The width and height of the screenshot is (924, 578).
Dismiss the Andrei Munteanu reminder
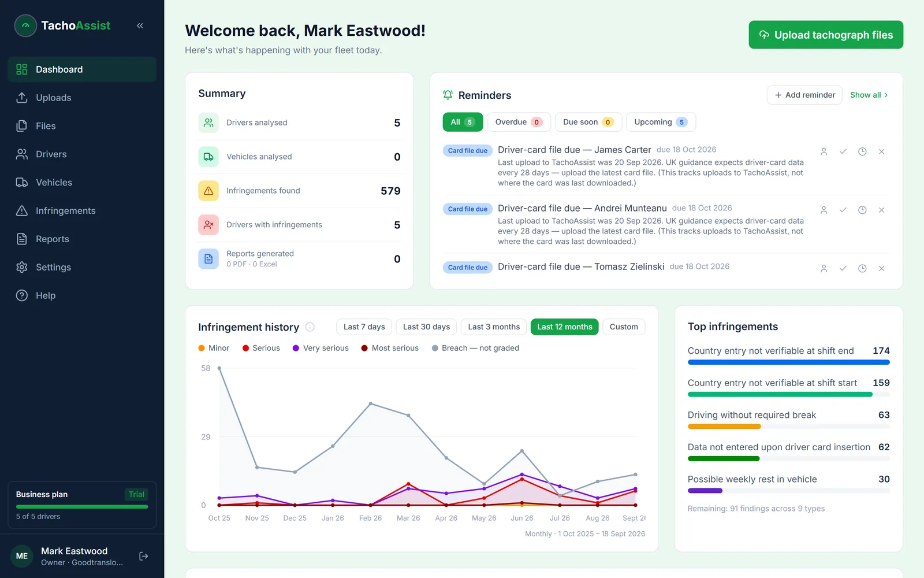882,210
